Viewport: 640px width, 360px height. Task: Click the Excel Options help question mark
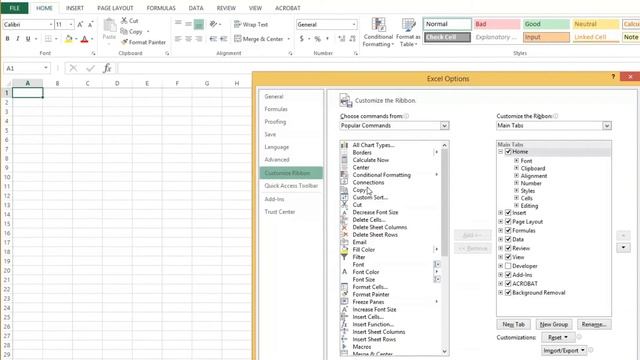pos(613,77)
